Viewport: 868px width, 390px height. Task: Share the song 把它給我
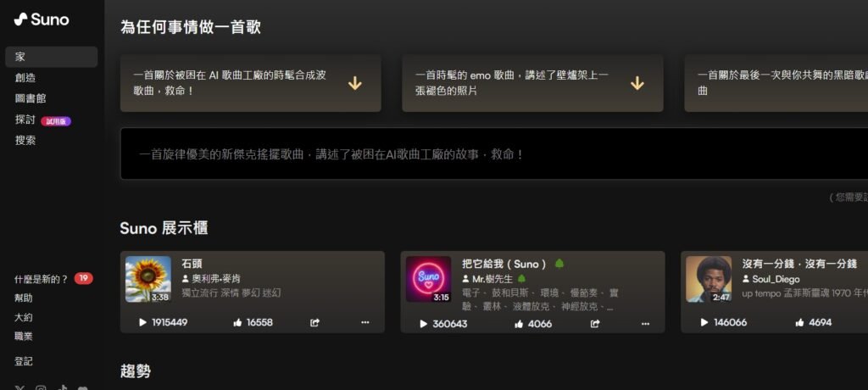(x=595, y=324)
